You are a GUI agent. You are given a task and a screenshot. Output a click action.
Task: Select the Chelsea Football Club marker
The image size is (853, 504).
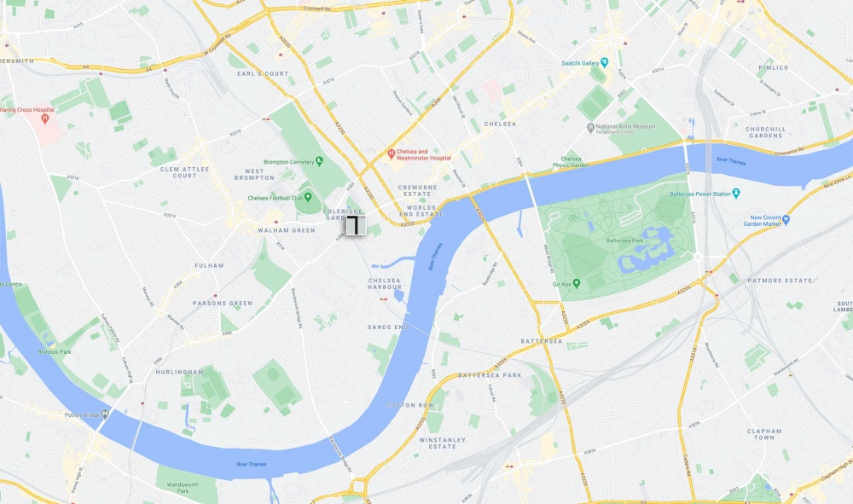point(309,197)
